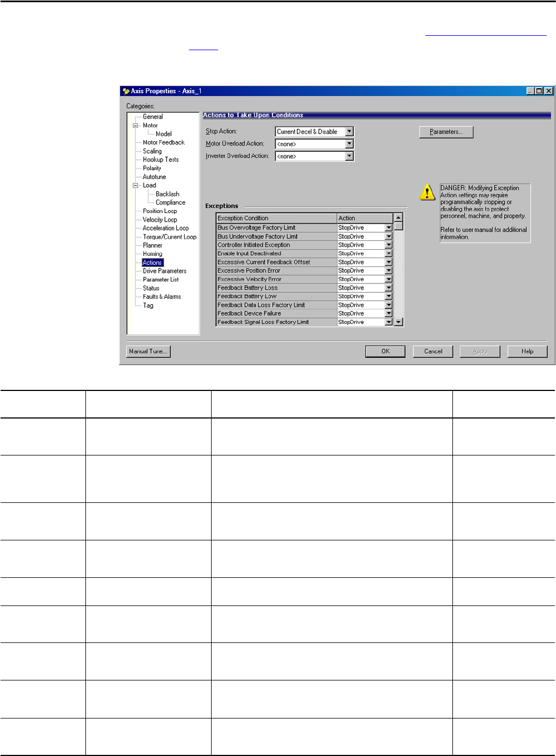
Task: Select the Parameter List category
Action: pyautogui.click(x=160, y=280)
